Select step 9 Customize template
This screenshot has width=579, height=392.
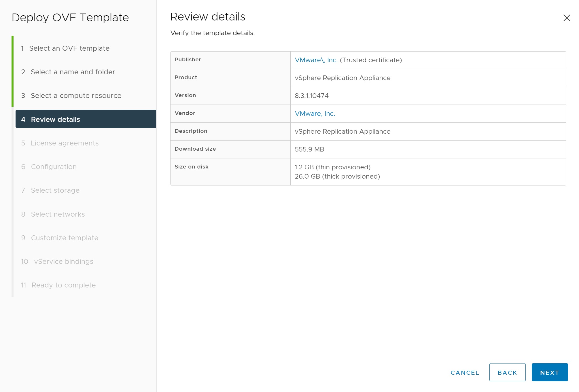tap(65, 238)
